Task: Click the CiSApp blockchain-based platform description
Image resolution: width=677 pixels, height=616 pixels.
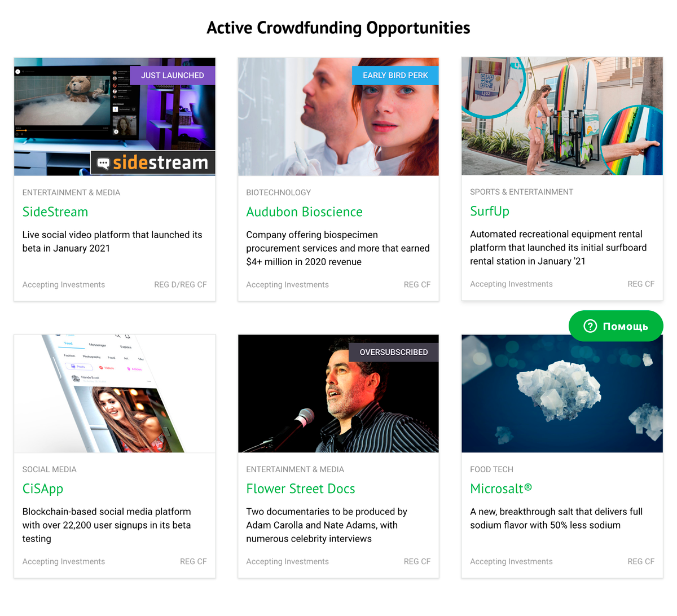Action: click(107, 525)
